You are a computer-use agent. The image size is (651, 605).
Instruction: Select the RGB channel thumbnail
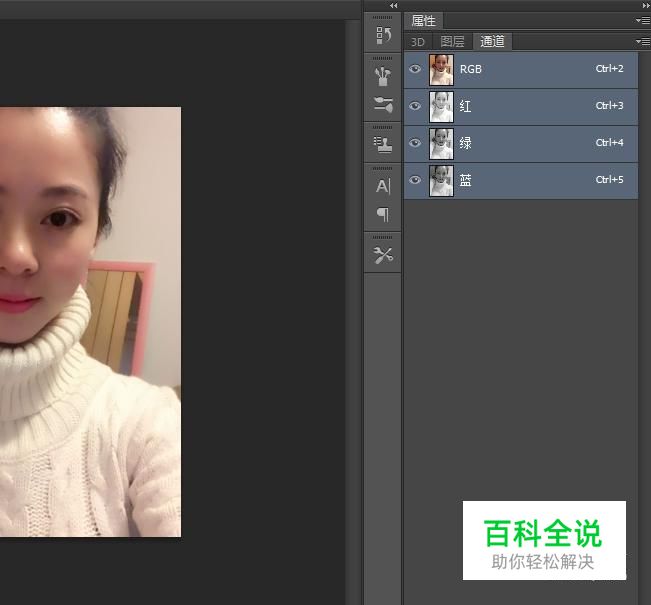pyautogui.click(x=441, y=70)
